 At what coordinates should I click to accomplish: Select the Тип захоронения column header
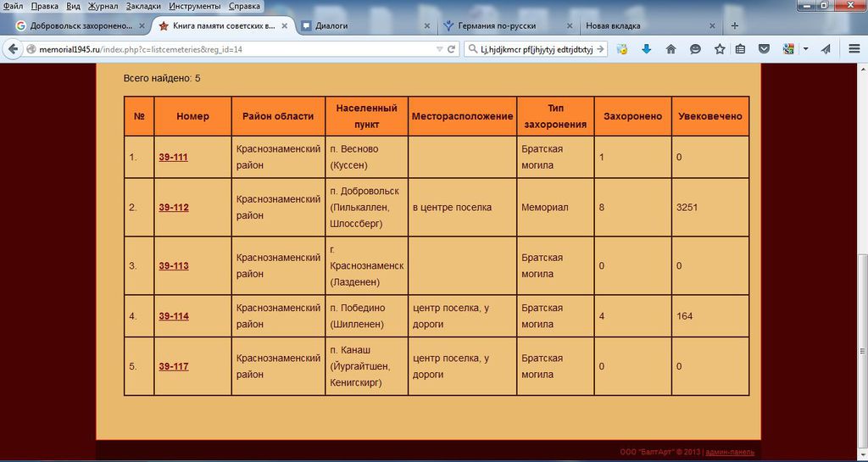pos(555,116)
